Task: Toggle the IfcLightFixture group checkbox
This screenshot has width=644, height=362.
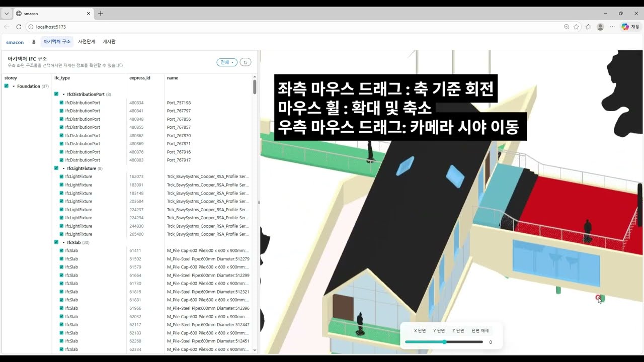Action: (56, 168)
